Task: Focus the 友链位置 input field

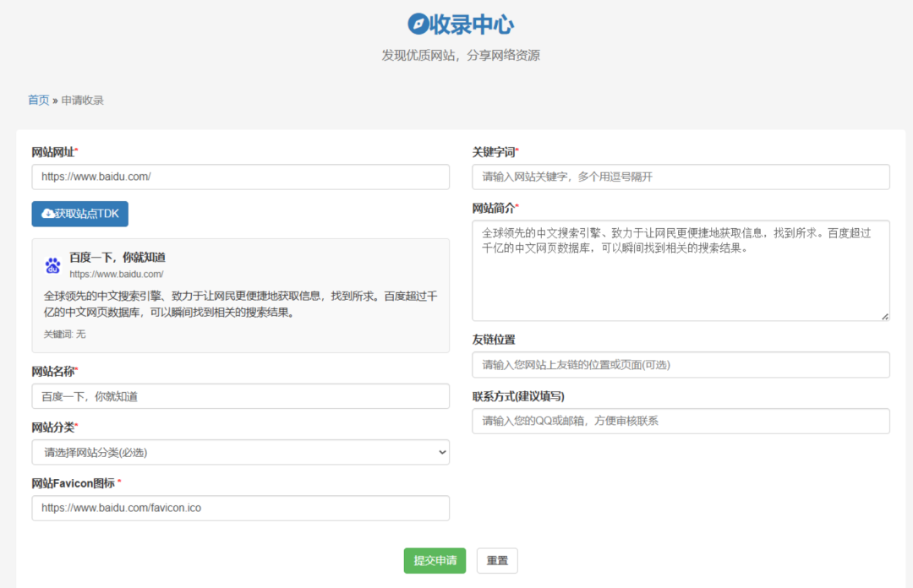Action: tap(681, 365)
